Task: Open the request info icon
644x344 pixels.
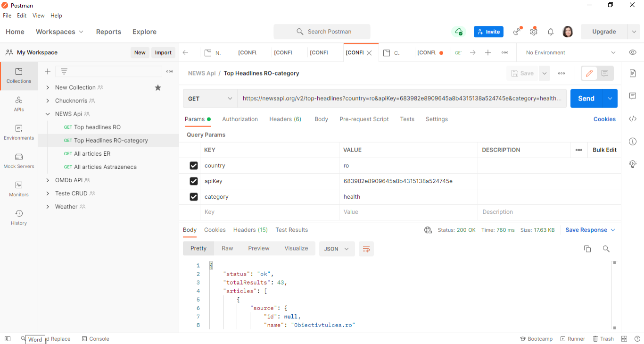Action: tap(633, 142)
